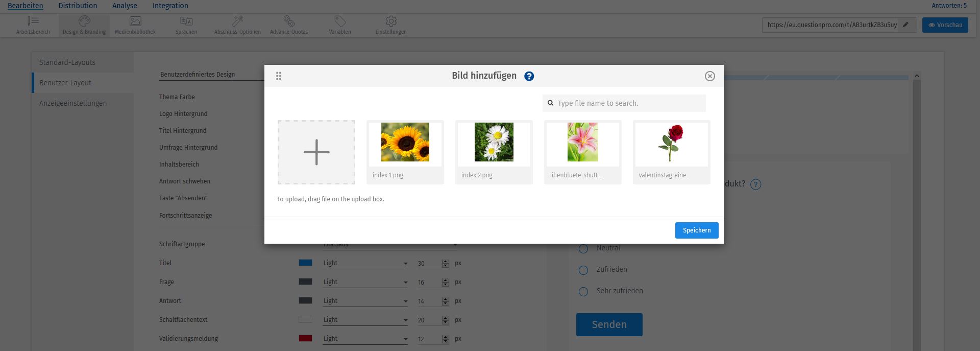Click the pencil icon to edit survey URL
Viewport: 980px width, 351px height.
[906, 25]
